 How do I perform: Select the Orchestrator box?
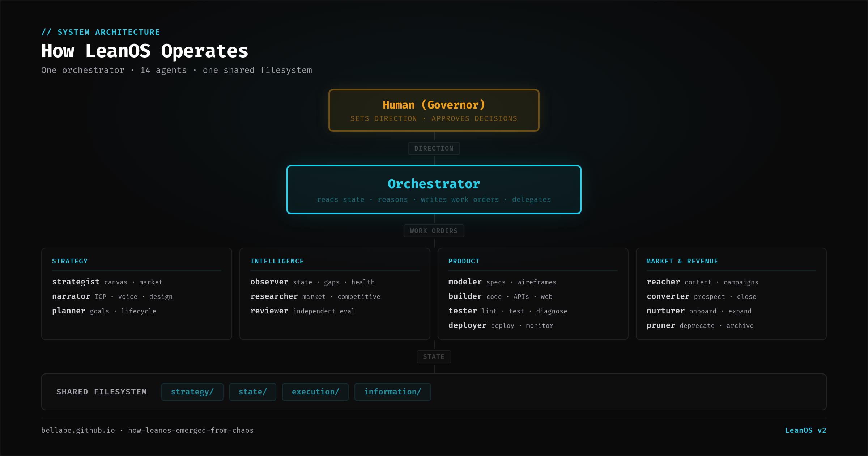click(x=434, y=190)
